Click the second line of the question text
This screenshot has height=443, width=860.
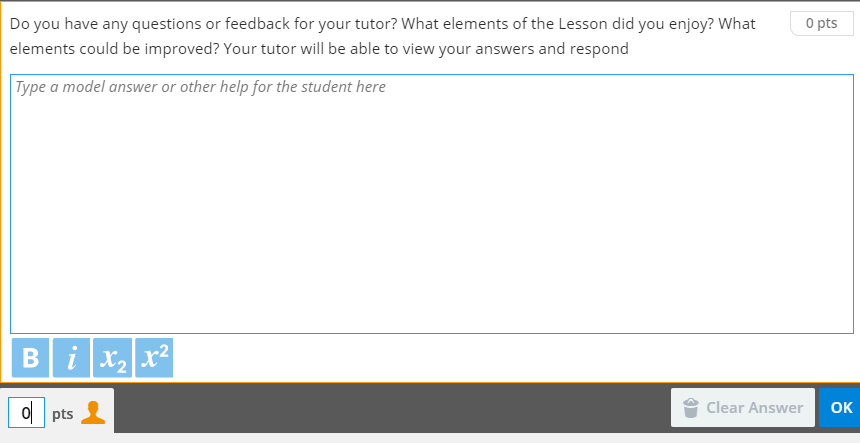(x=319, y=49)
